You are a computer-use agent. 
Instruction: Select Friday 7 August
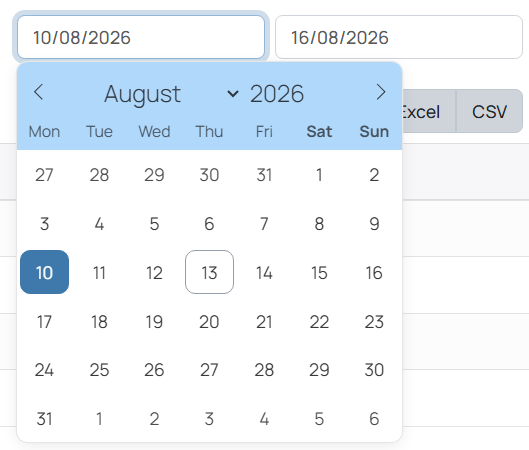[264, 224]
